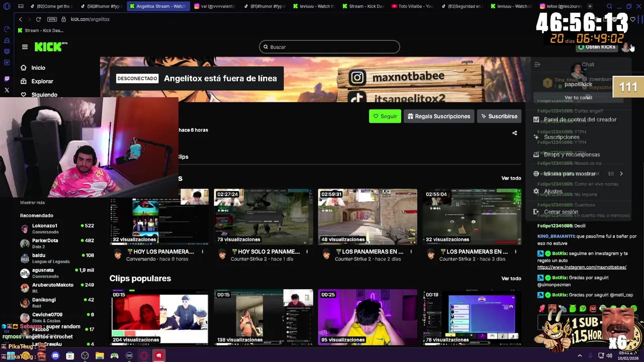
Task: Click the Seguir button
Action: (x=385, y=116)
